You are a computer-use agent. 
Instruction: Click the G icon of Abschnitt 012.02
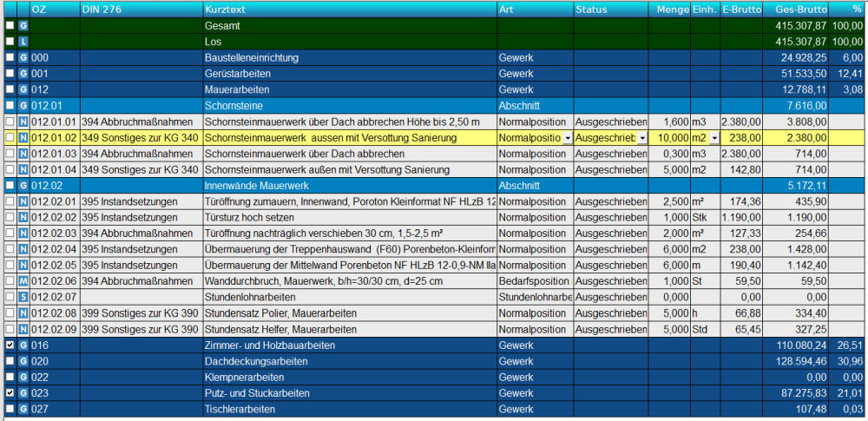pyautogui.click(x=23, y=185)
